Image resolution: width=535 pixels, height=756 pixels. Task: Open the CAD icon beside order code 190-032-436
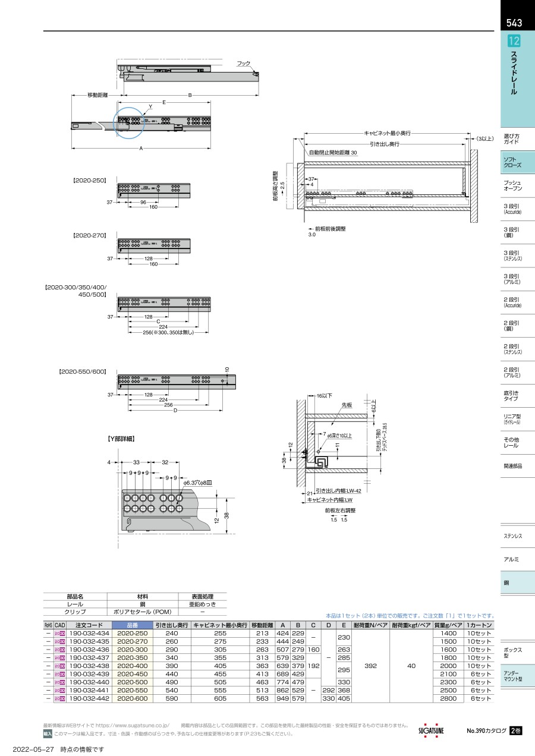click(60, 650)
